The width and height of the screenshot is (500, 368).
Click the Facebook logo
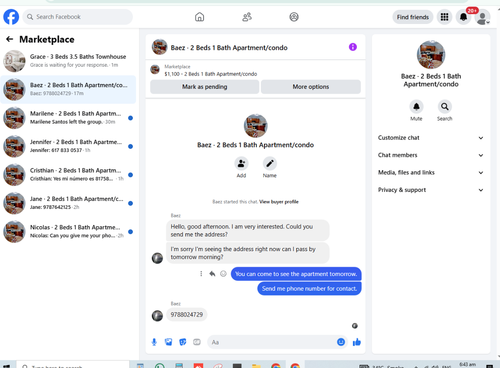(x=11, y=17)
